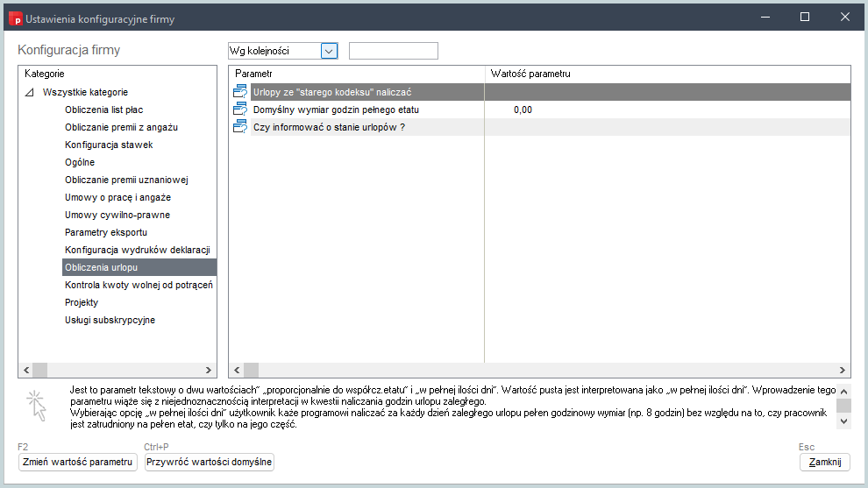The image size is (868, 488).
Task: Open Kontrola kwoty wolnej od potrąceń category
Action: (x=139, y=285)
